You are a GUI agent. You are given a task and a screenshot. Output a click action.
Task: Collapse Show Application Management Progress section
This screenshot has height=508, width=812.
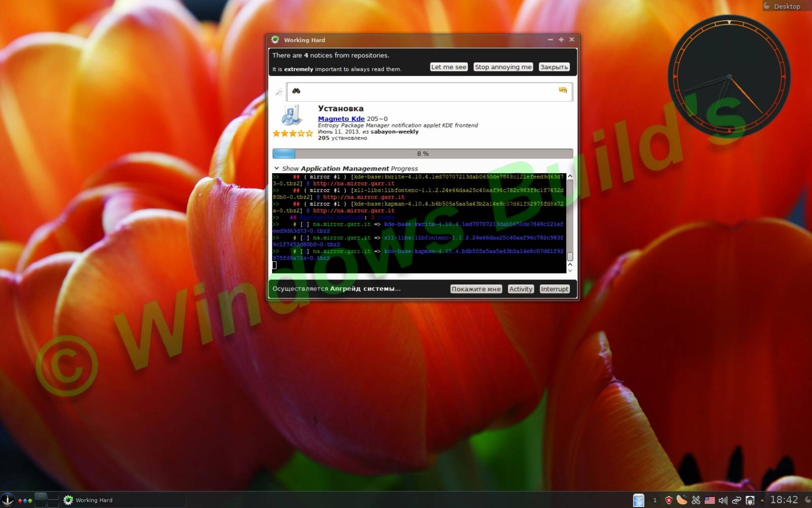coord(277,168)
